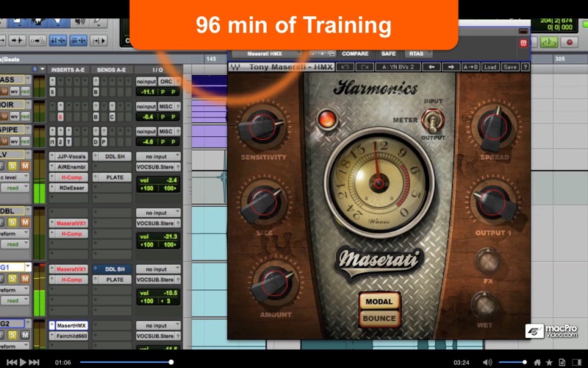Open the Maserati HMX plugin selector dropdown

pos(266,54)
